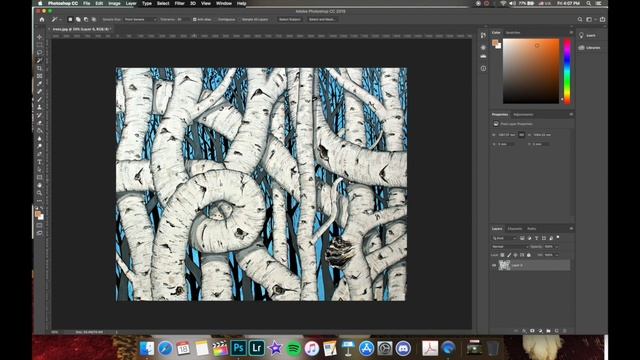Select the Crop tool
Viewport: 640px width, 360px height.
pyautogui.click(x=40, y=68)
